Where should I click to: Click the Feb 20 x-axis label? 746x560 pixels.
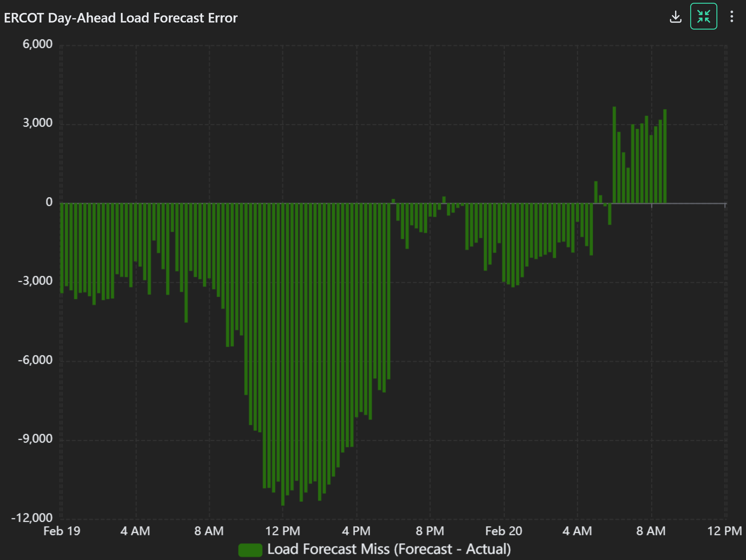pos(503,531)
